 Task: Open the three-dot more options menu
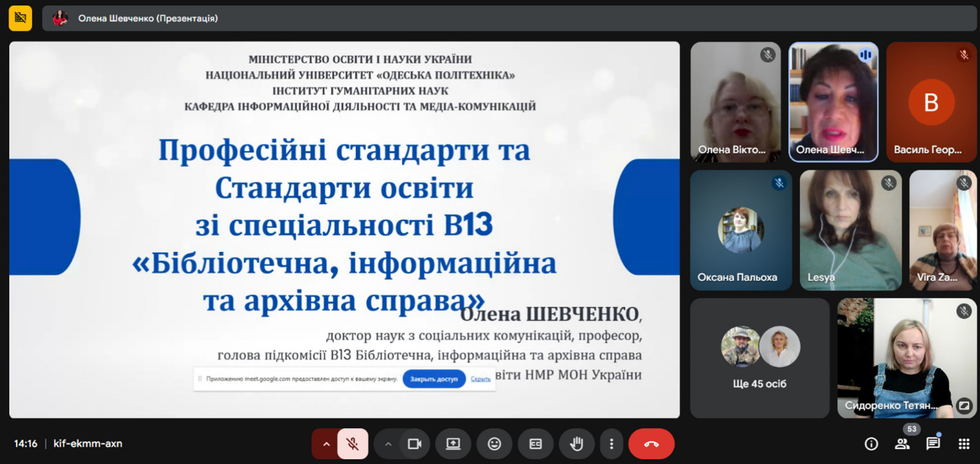611,444
